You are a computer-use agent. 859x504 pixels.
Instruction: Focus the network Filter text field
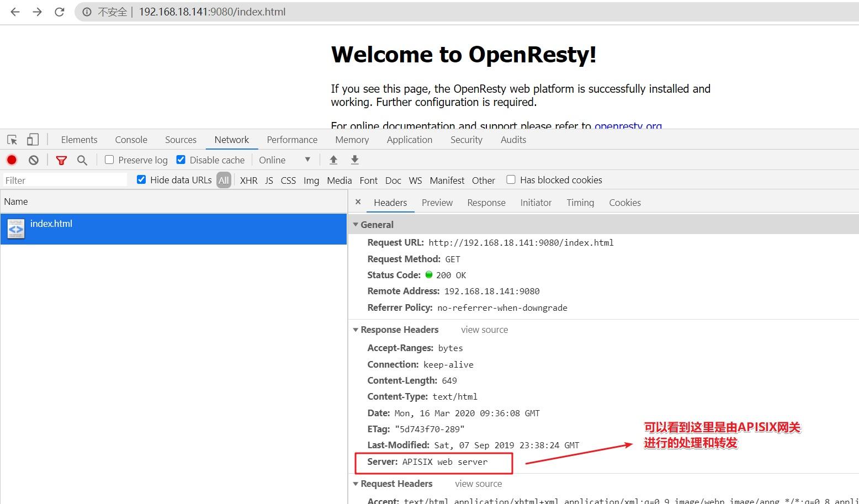pos(65,180)
